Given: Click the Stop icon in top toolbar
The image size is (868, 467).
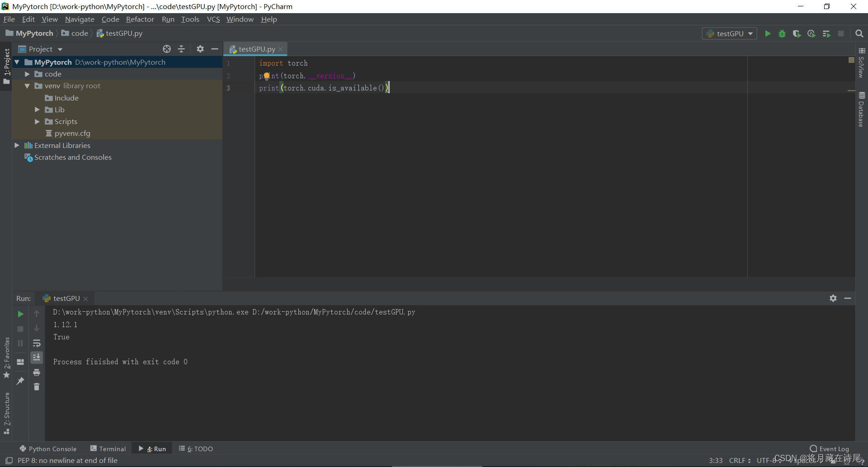Looking at the screenshot, I should click(x=841, y=33).
